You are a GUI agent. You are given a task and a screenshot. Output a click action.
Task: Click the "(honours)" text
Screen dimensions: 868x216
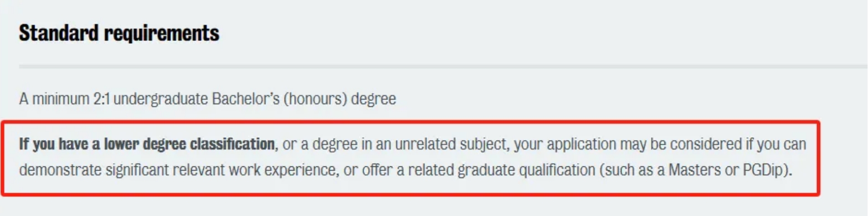click(315, 99)
